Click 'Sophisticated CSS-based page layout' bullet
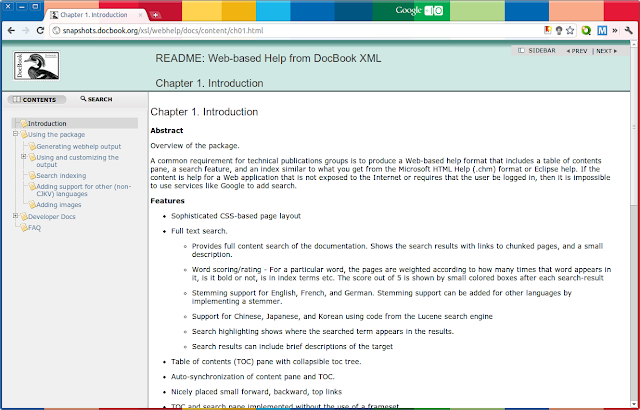This screenshot has height=410, width=640. click(x=236, y=216)
